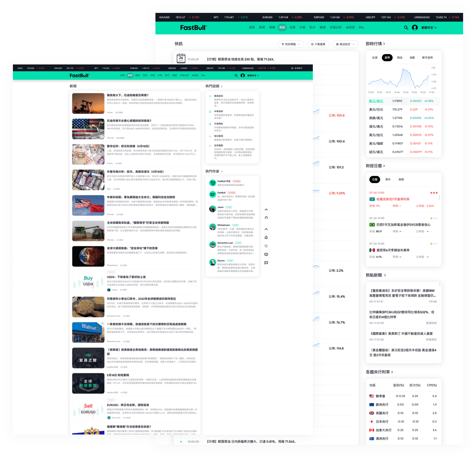
Task: Click the search magnifier in the back window header
Action: (x=406, y=28)
